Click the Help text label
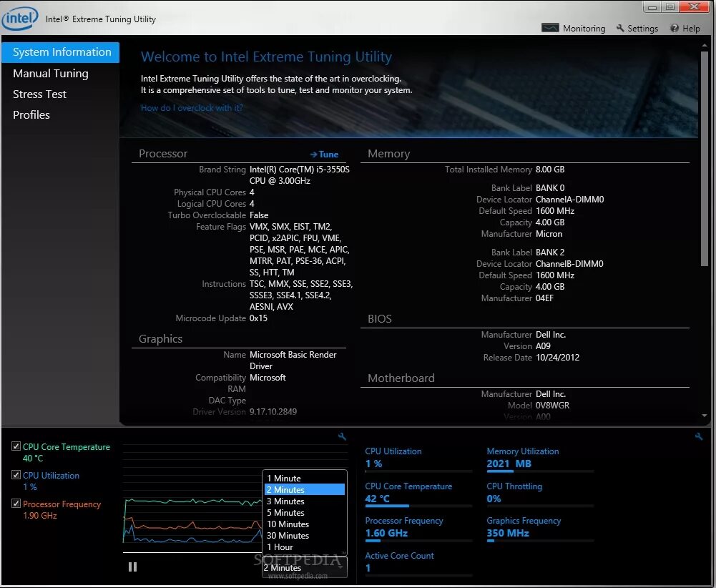The image size is (716, 588). coord(691,29)
